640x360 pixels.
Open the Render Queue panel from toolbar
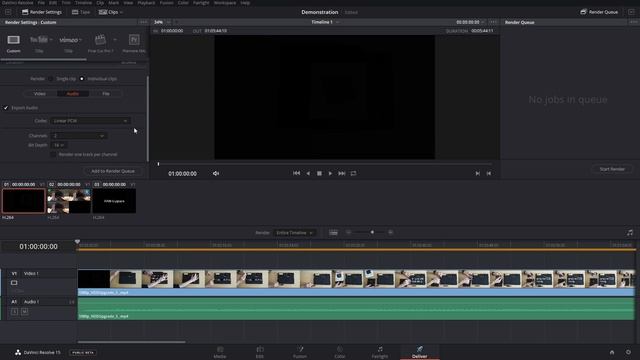[x=599, y=12]
